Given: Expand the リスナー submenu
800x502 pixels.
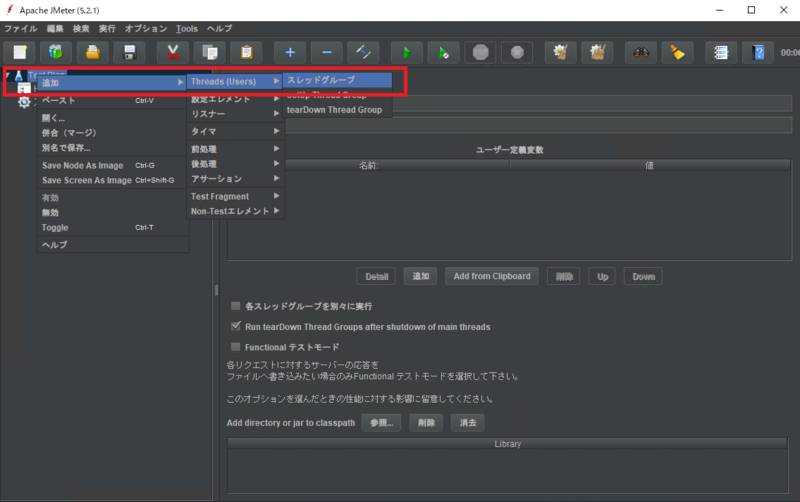Looking at the screenshot, I should [x=235, y=114].
